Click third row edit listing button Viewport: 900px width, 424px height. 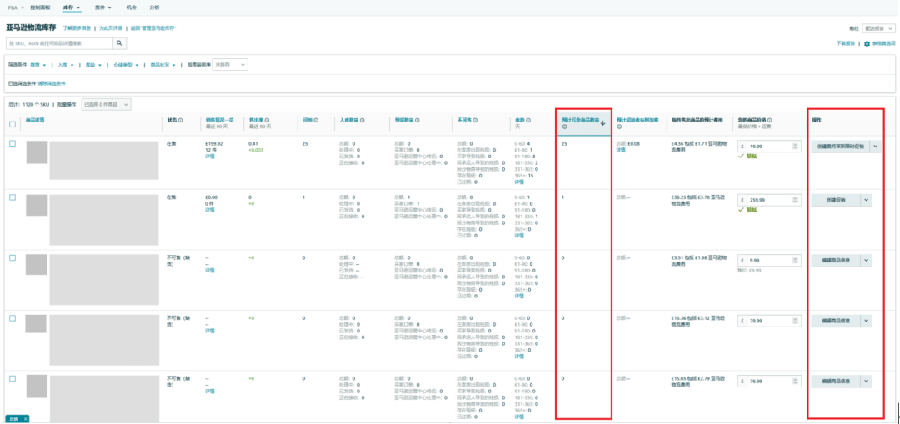point(836,260)
